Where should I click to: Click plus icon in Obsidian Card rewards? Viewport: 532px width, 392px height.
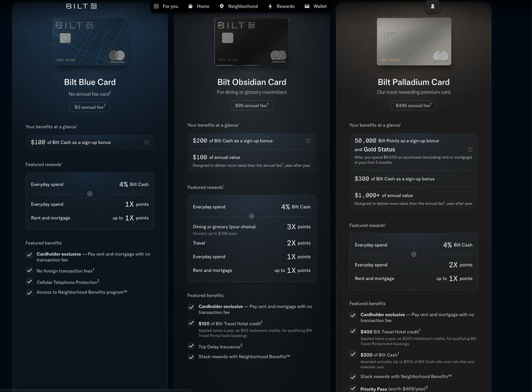pyautogui.click(x=252, y=216)
